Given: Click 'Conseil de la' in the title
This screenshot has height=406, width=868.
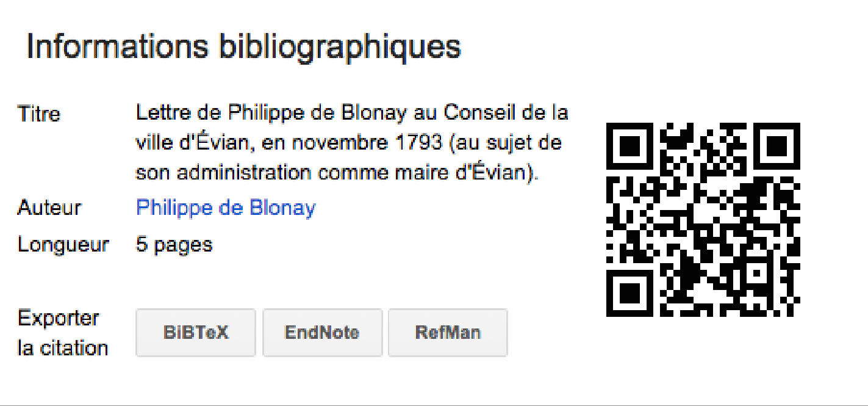Looking at the screenshot, I should click(x=506, y=113).
